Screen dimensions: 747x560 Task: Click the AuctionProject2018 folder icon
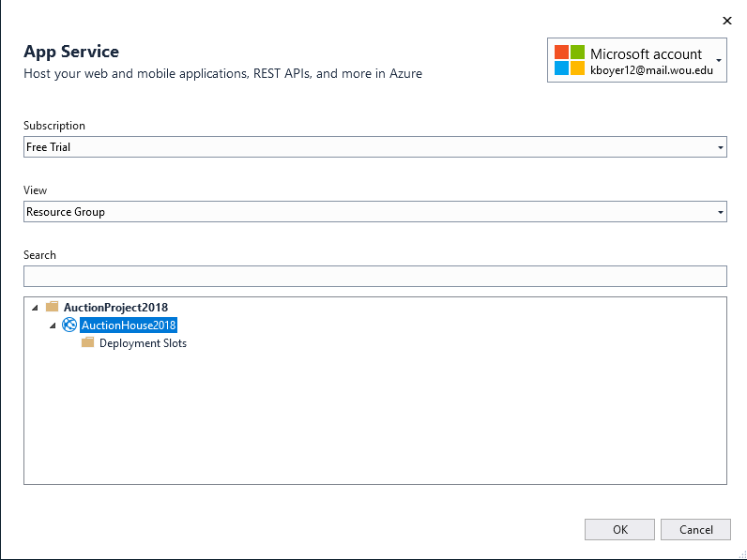pyautogui.click(x=52, y=306)
